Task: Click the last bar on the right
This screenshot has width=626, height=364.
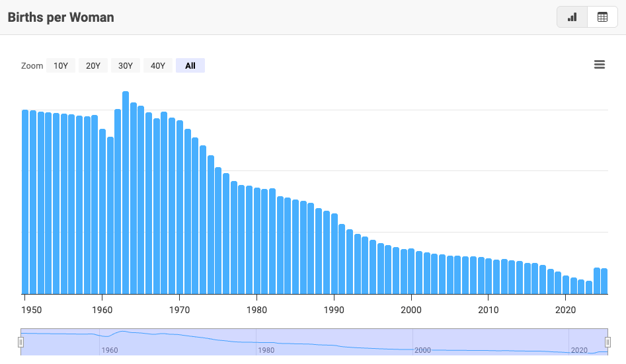Action: 604,281
